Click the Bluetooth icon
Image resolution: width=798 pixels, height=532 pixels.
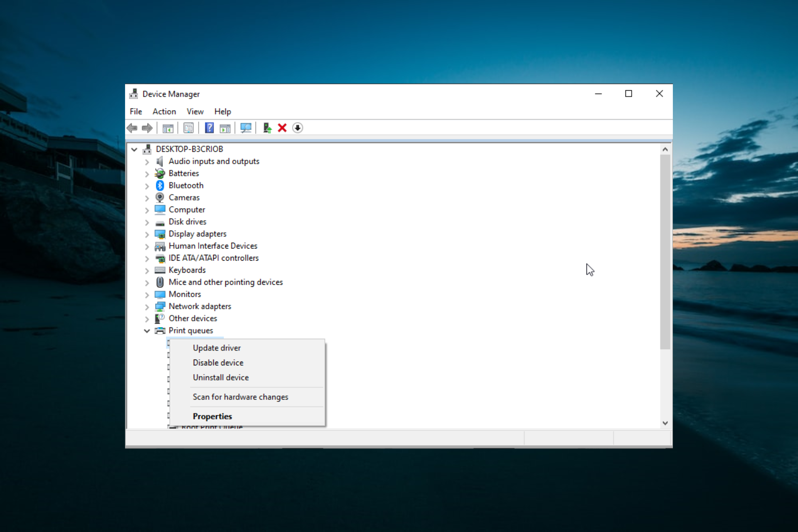(x=160, y=185)
